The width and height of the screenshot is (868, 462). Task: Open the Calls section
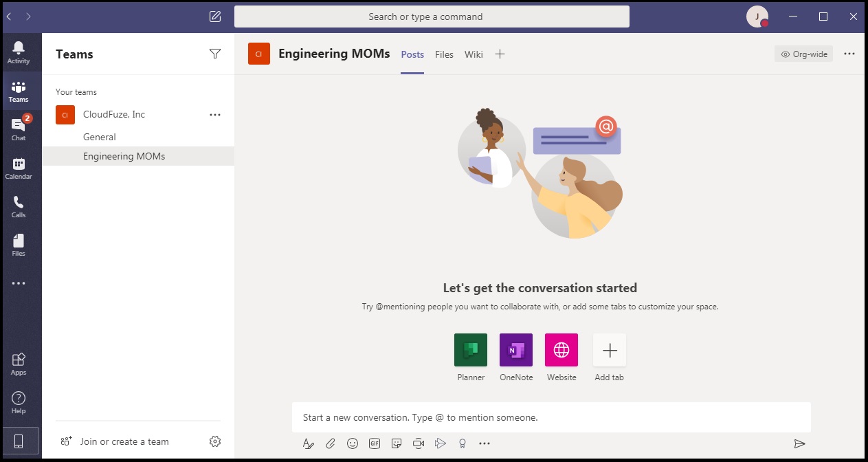point(19,206)
